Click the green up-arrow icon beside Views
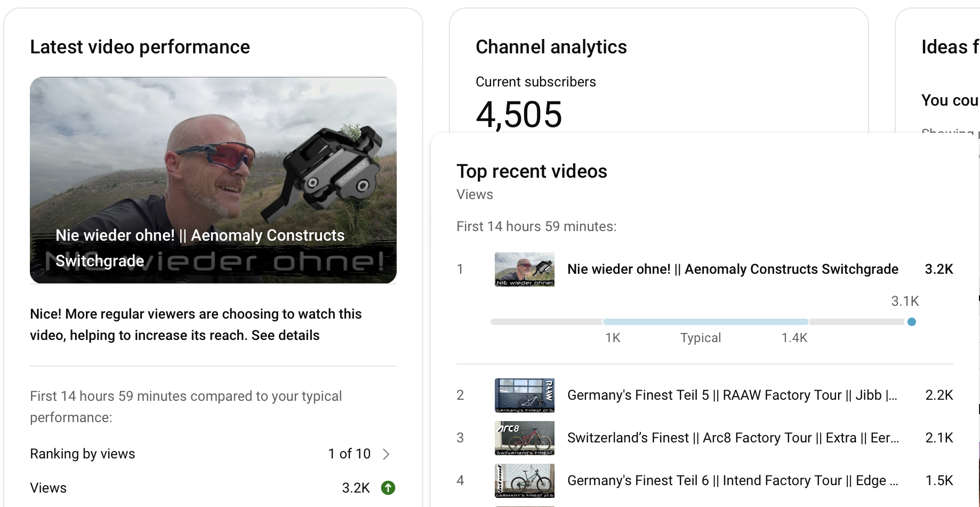Image resolution: width=980 pixels, height=507 pixels. 388,488
